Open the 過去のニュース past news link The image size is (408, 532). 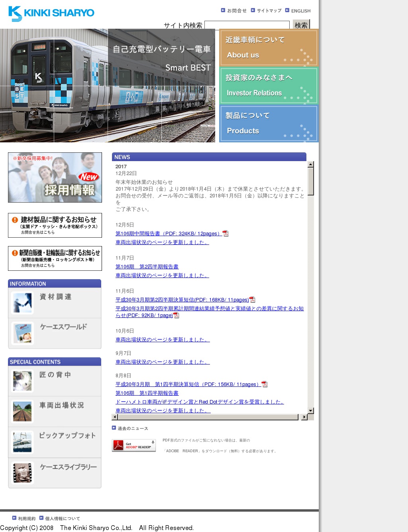pyautogui.click(x=133, y=428)
